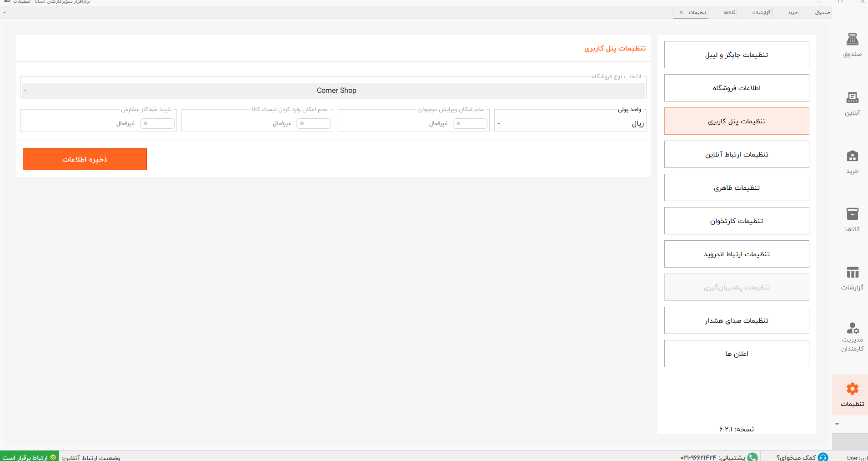868x461 pixels.
Task: Select تنظیمات پنل کاربری menu button
Action: click(x=737, y=121)
